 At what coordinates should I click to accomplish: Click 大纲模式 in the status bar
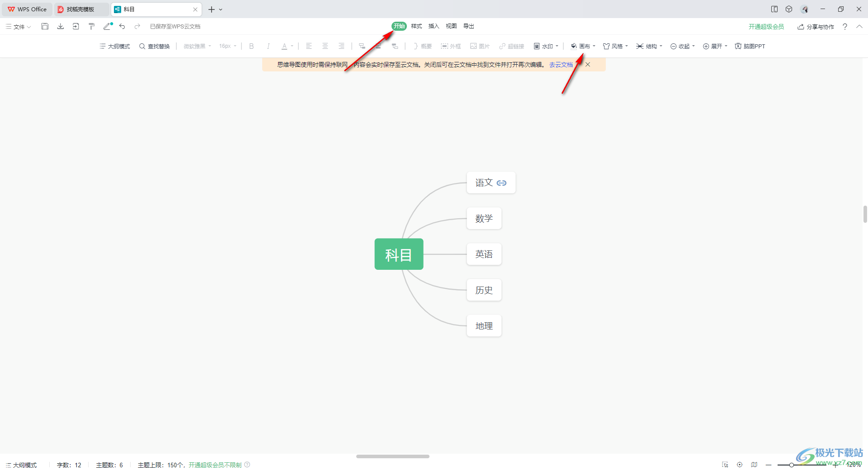(21, 465)
